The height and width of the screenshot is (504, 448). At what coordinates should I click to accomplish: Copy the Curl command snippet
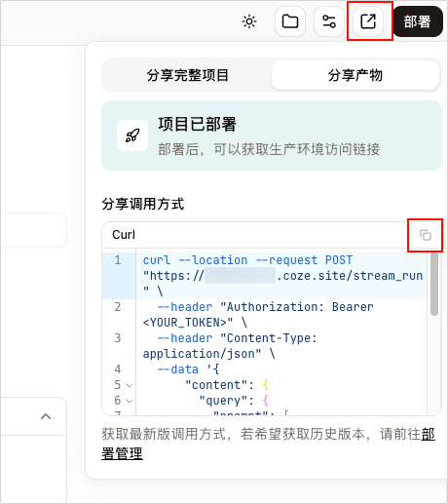(x=426, y=235)
